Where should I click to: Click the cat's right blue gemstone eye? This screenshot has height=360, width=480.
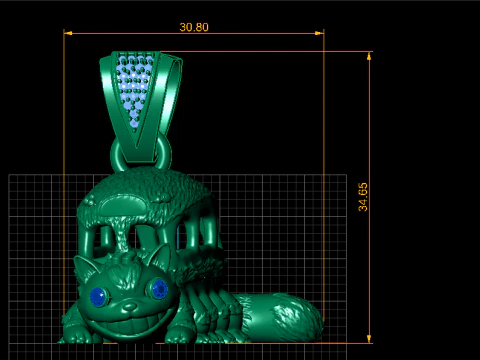[160, 289]
